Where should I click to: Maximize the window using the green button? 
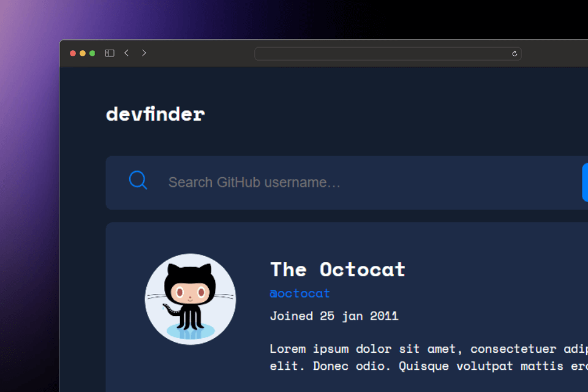92,53
